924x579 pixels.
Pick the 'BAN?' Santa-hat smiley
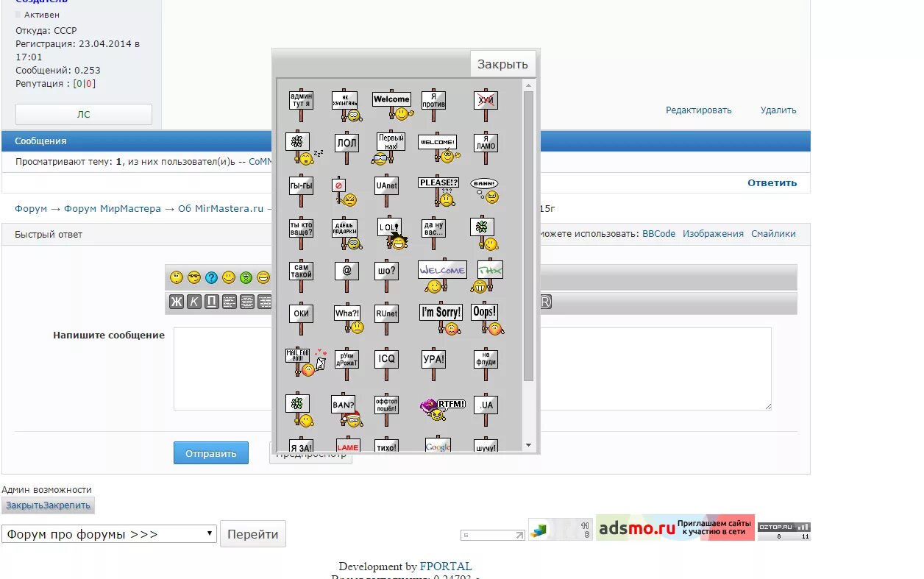[346, 410]
